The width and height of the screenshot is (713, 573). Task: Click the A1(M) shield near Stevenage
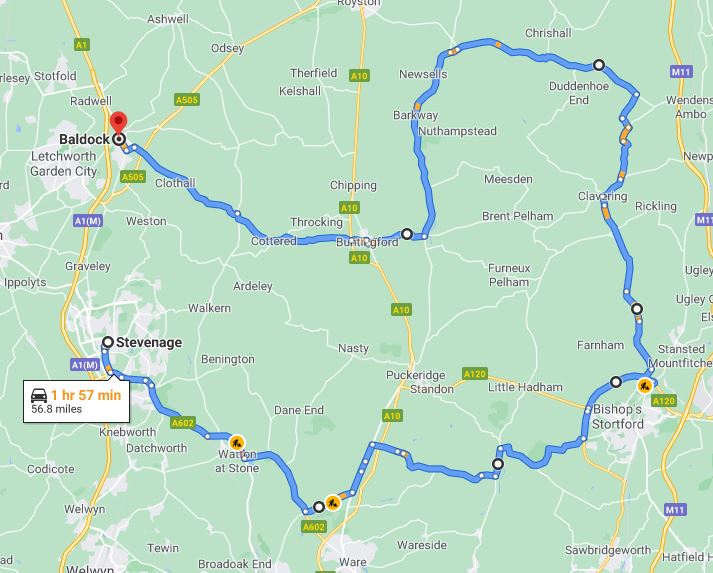(85, 365)
